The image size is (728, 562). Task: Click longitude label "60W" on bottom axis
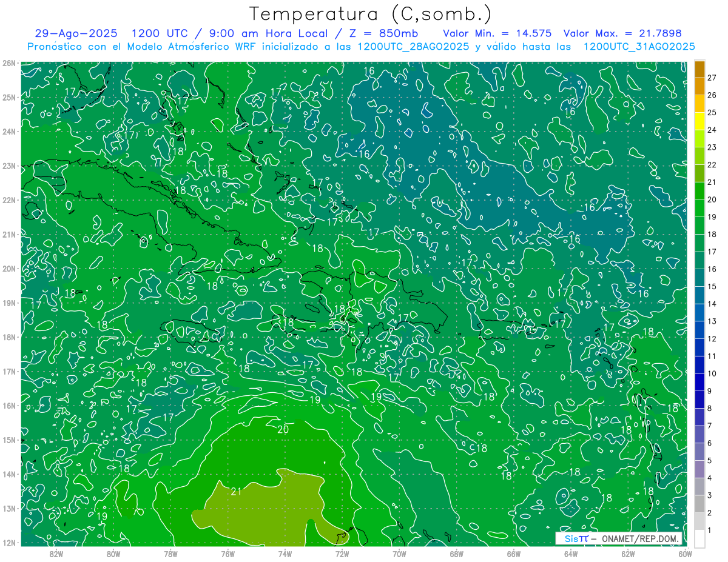click(x=685, y=554)
